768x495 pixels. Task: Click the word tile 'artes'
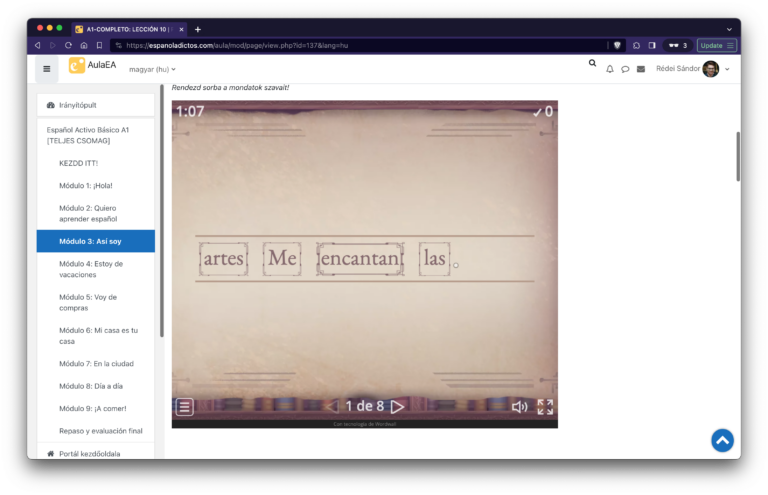(223, 259)
